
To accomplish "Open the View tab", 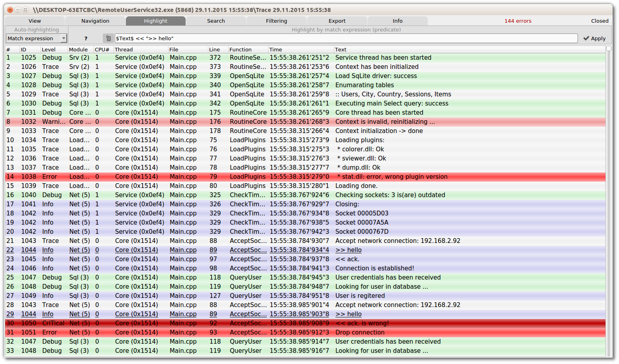I will tap(35, 21).
